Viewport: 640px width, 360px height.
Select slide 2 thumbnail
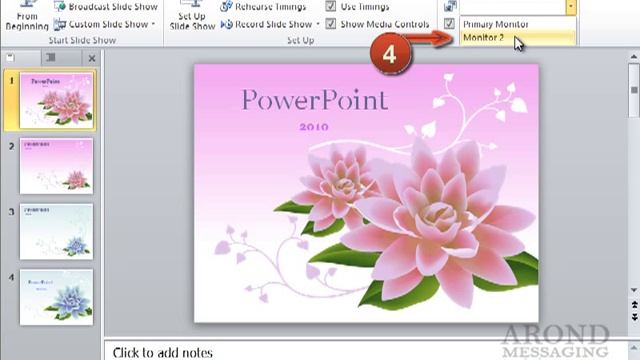point(56,166)
